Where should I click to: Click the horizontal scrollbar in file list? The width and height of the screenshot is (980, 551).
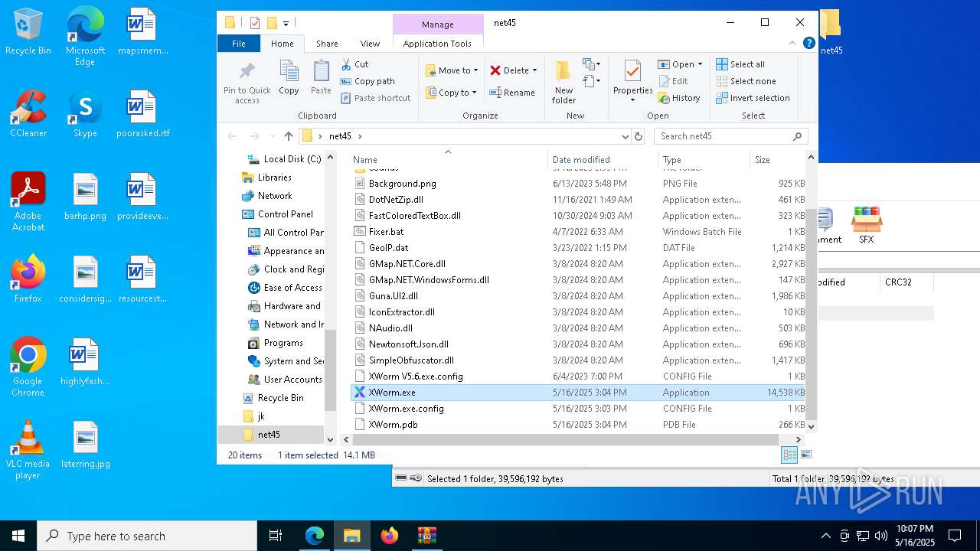[x=565, y=440]
